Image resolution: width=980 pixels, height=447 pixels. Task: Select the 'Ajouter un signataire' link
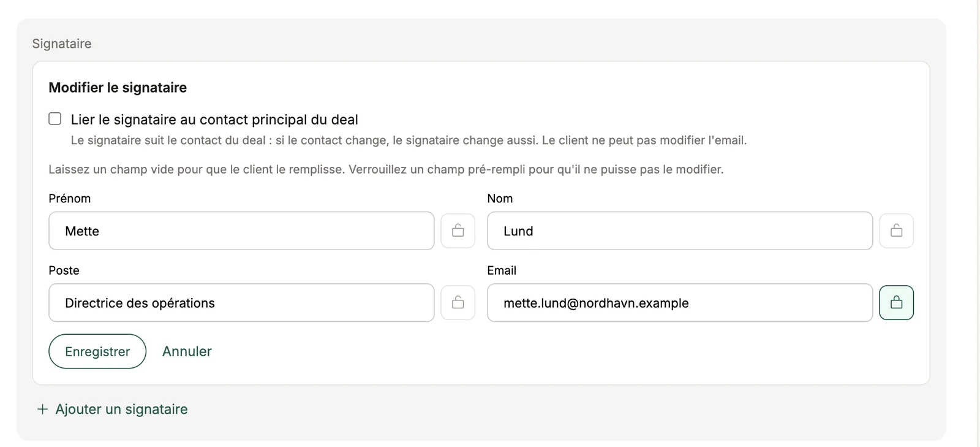point(121,409)
